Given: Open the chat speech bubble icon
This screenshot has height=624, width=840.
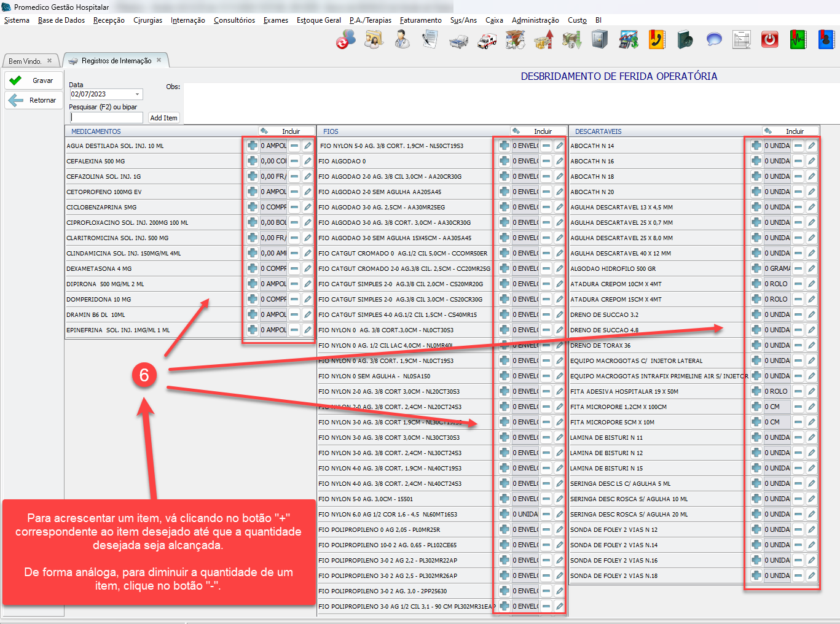Looking at the screenshot, I should tap(713, 41).
